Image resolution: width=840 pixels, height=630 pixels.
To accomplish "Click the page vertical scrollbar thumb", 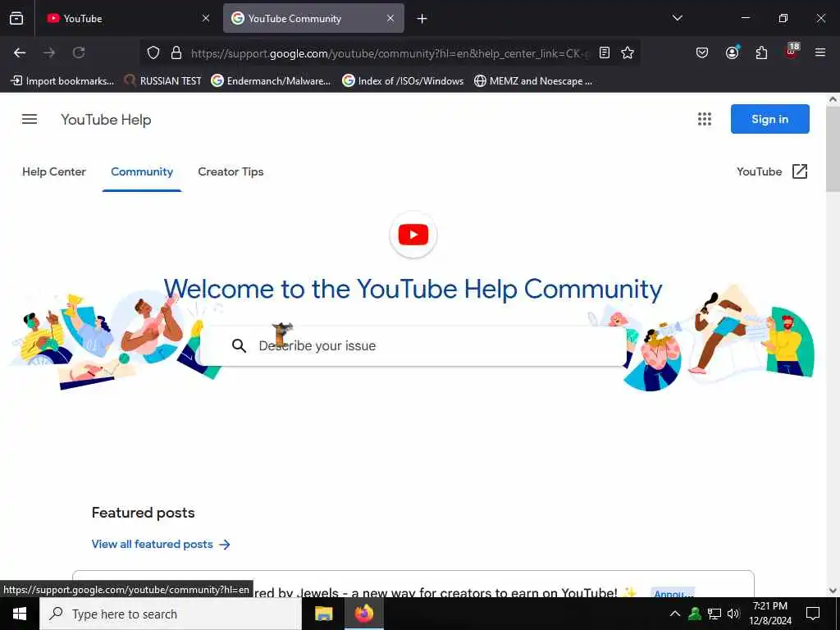I will (833, 148).
